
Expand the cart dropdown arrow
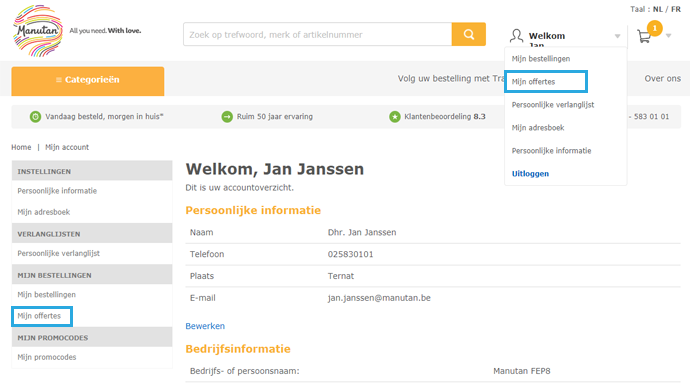(668, 36)
